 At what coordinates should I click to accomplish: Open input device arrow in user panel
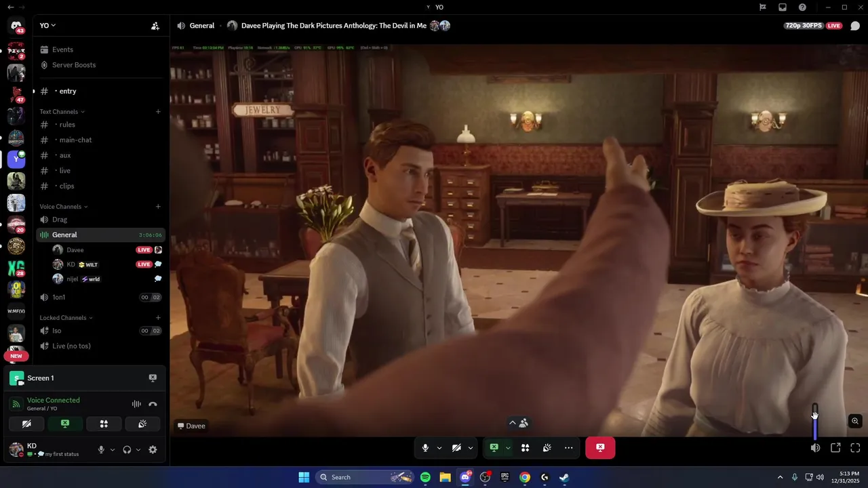pos(113,449)
